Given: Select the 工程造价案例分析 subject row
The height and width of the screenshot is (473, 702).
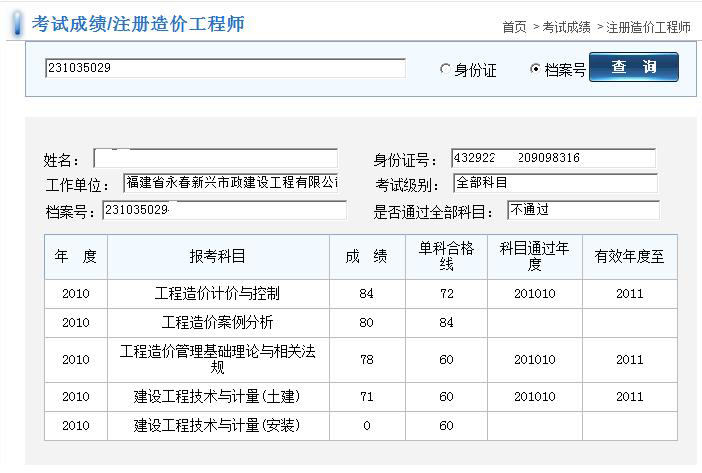Looking at the screenshot, I should pos(218,323).
